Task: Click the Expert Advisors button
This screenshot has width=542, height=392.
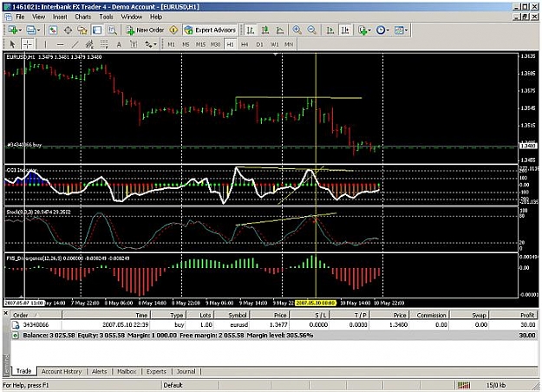Action: coord(210,30)
